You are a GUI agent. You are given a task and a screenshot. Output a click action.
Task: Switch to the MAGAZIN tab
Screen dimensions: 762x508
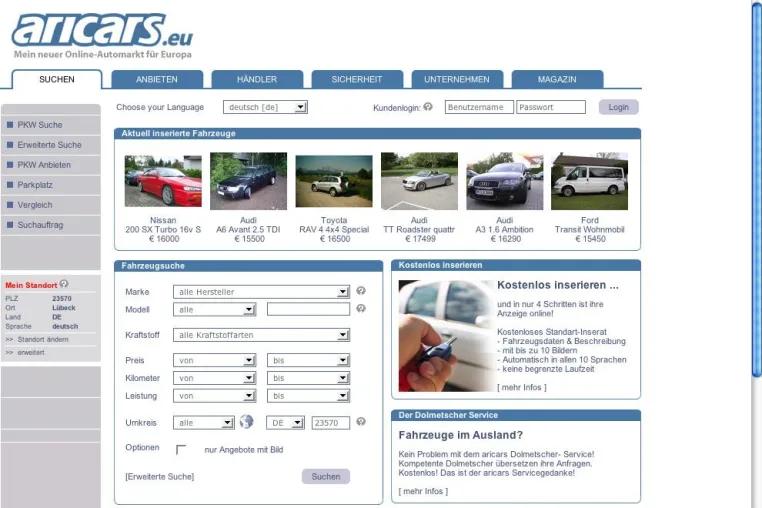[557, 79]
